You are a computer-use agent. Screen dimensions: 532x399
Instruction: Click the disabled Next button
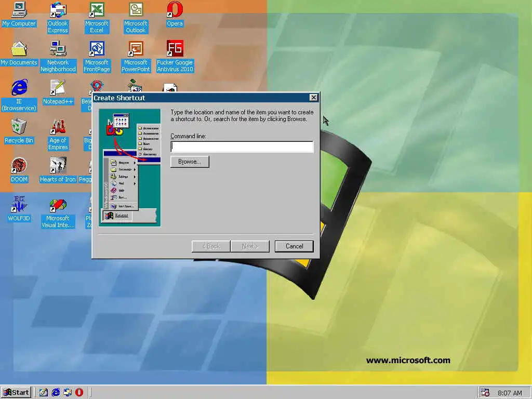[x=250, y=246]
